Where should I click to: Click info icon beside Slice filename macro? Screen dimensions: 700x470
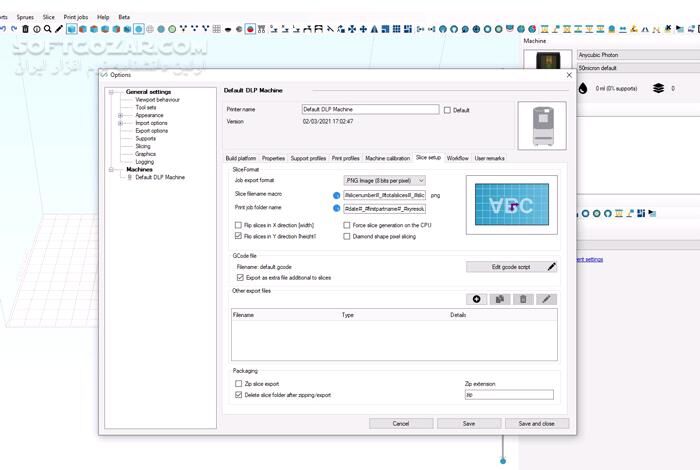click(x=337, y=195)
